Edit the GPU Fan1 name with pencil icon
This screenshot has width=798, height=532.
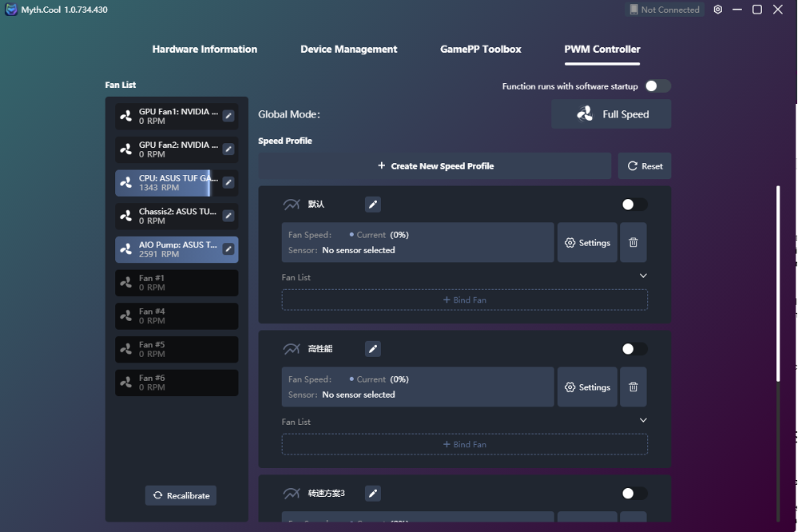[x=228, y=116]
